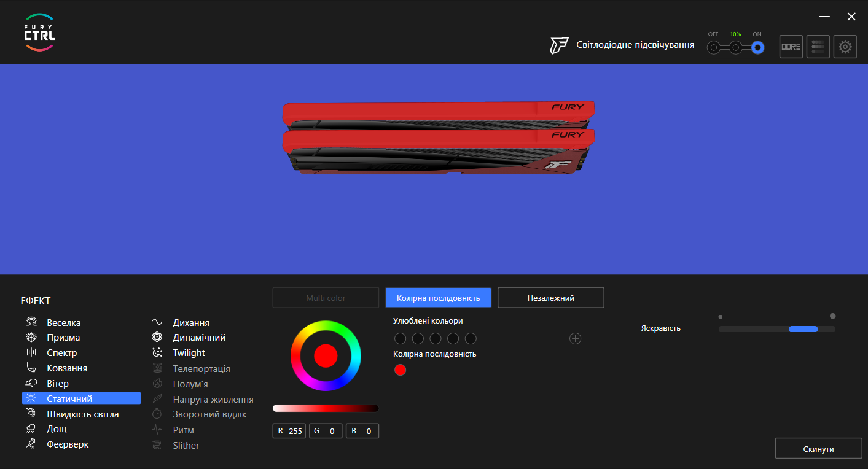868x469 pixels.
Task: Select the Вітер wind effect icon
Action: coord(31,383)
